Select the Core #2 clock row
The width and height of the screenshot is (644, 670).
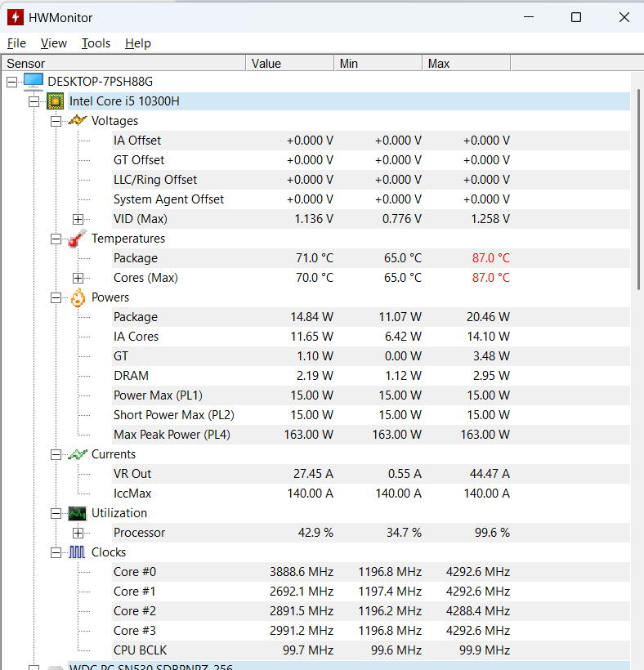[x=371, y=611]
